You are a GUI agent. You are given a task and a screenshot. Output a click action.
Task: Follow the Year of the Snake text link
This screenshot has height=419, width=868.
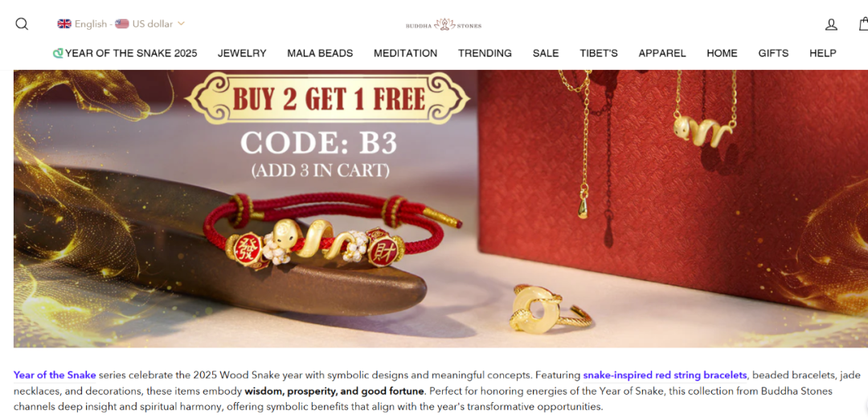[55, 376]
